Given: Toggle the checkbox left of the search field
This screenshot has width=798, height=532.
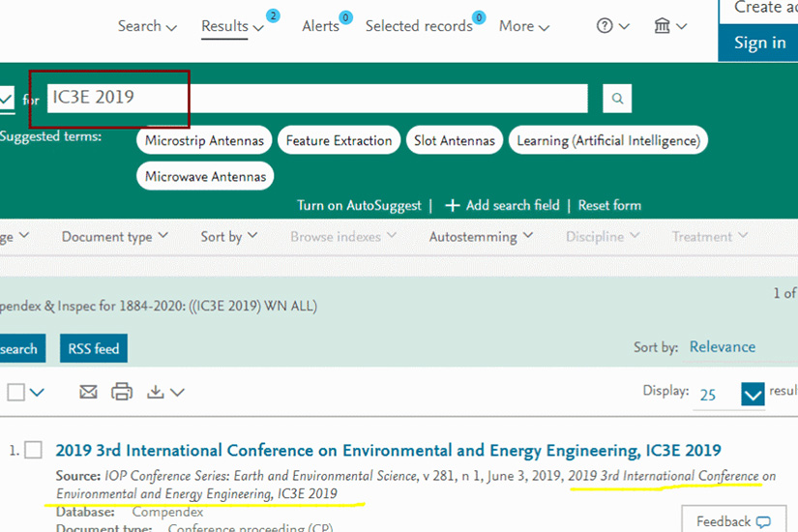Looking at the screenshot, I should click(6, 99).
